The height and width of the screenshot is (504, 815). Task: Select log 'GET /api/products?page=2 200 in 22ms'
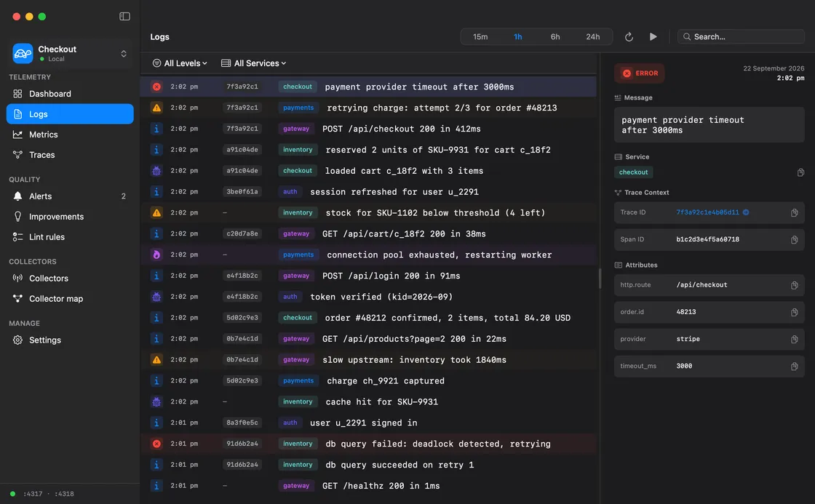pos(368,339)
